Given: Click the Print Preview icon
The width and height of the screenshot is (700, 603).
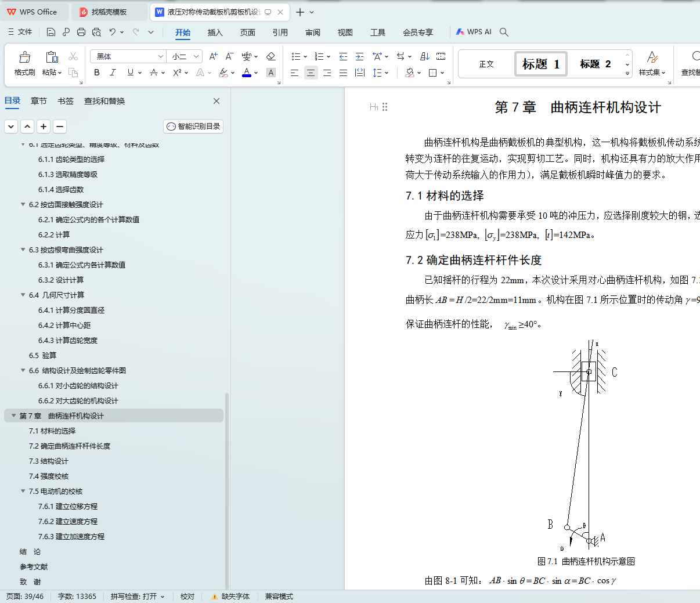Looking at the screenshot, I should [x=96, y=32].
